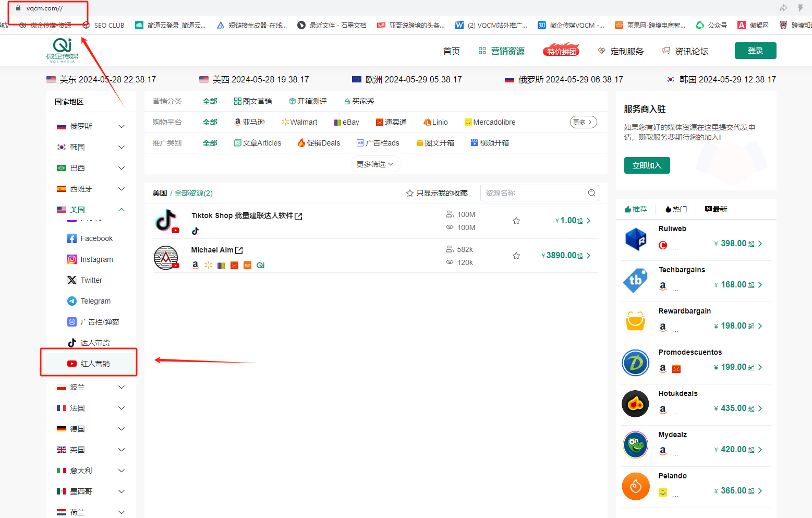Click the YouTube 红人营销 icon
This screenshot has height=518, width=812.
[x=72, y=364]
